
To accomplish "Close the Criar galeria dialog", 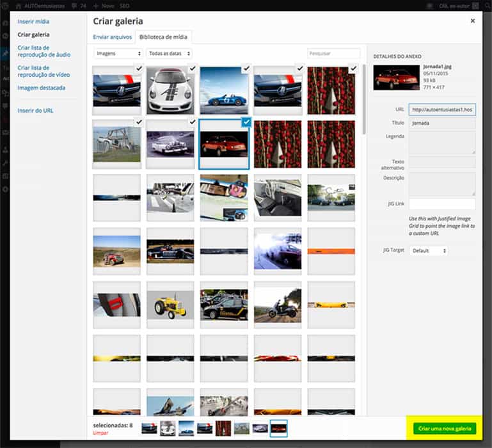I will tap(473, 21).
